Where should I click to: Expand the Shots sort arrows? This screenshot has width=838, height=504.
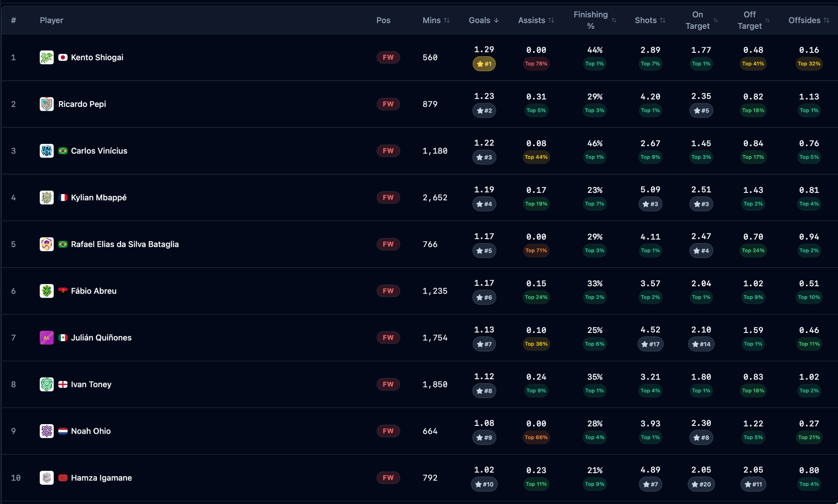point(663,20)
